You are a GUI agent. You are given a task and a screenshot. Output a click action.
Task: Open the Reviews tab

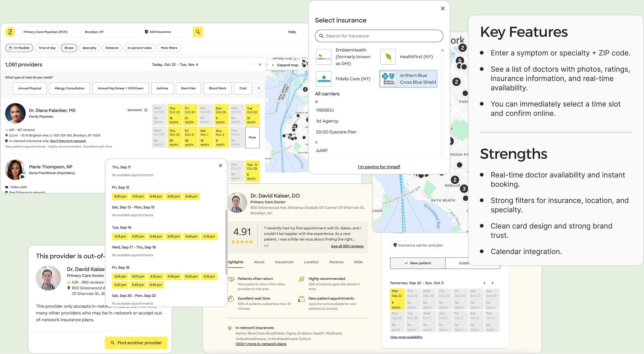[336, 262]
